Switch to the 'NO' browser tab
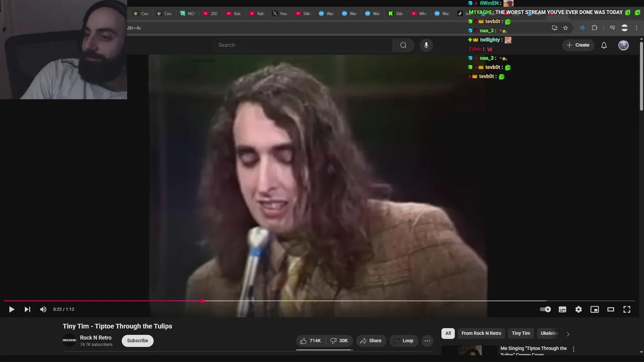644x362 pixels. tap(187, 14)
